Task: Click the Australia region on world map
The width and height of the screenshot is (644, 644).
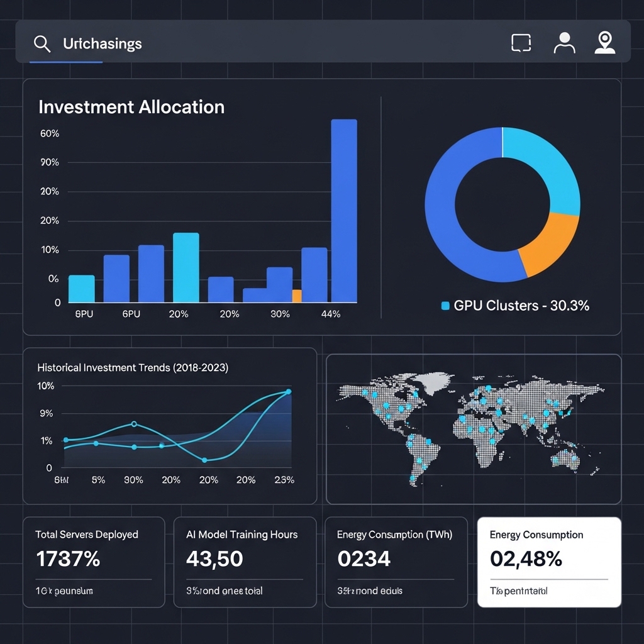Action: (x=566, y=460)
